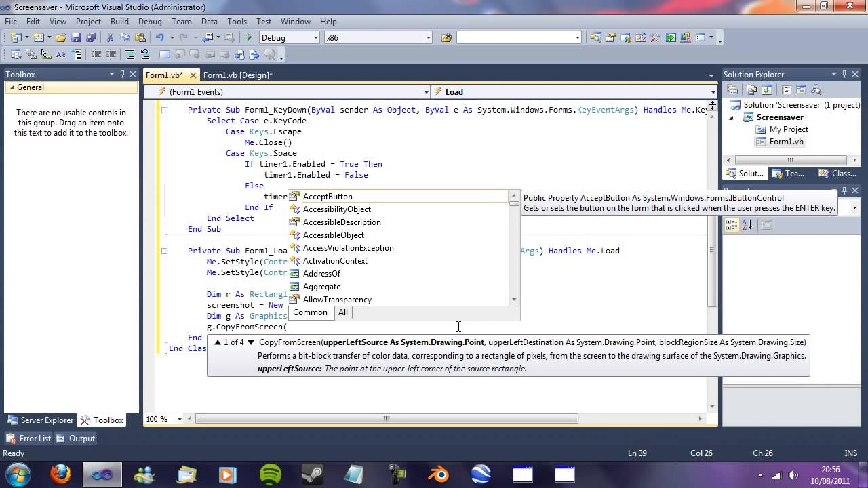Open the 100 % zoom dropdown
868x488 pixels.
coord(180,419)
